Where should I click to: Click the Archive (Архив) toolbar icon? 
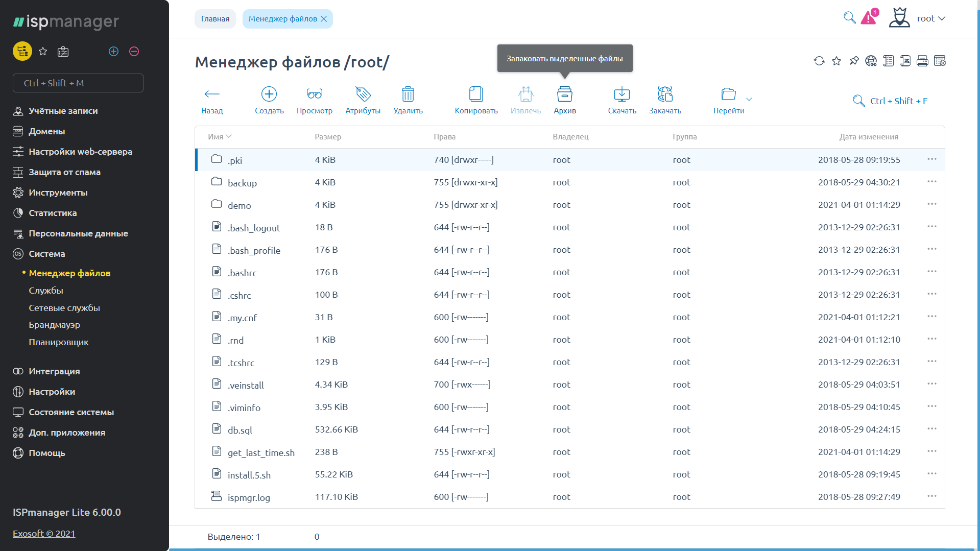coord(564,94)
